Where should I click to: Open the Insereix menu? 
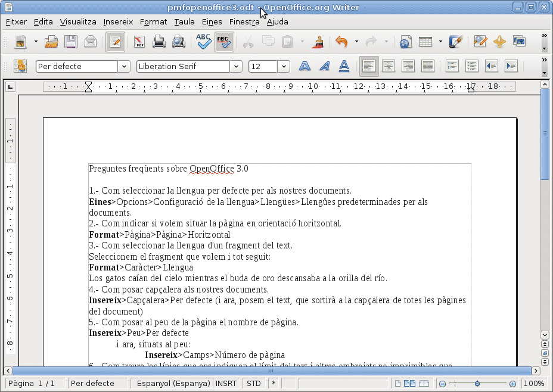pyautogui.click(x=118, y=22)
